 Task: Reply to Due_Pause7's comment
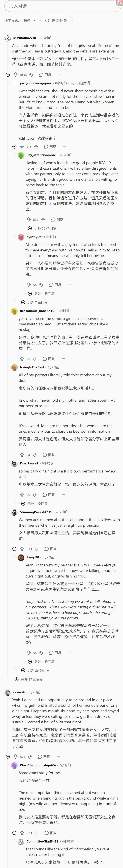pyautogui.click(x=49, y=495)
